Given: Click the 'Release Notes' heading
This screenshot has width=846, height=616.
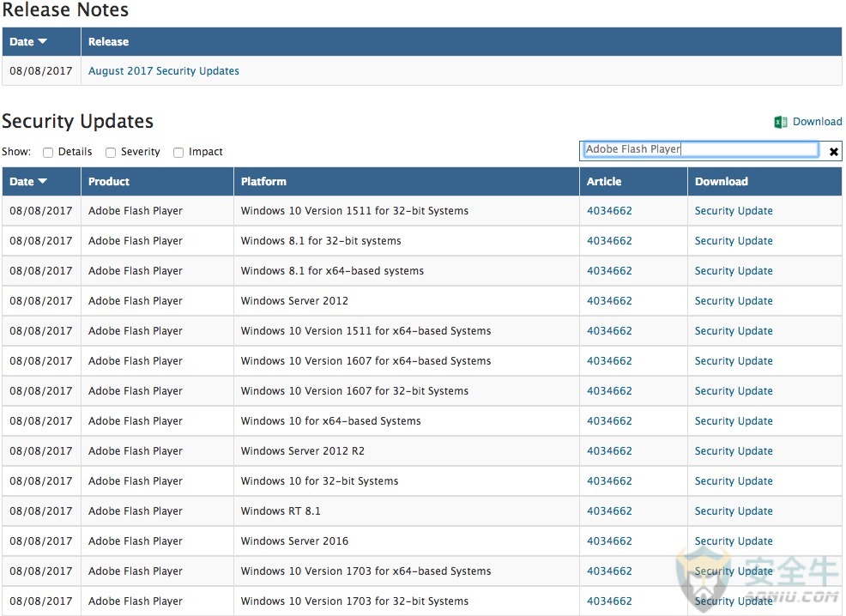Looking at the screenshot, I should [x=65, y=9].
